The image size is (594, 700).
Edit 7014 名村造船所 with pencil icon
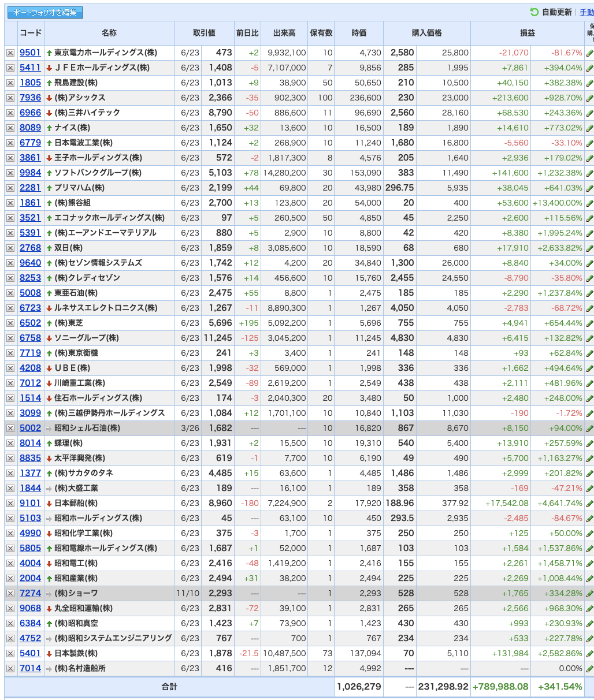point(589,668)
